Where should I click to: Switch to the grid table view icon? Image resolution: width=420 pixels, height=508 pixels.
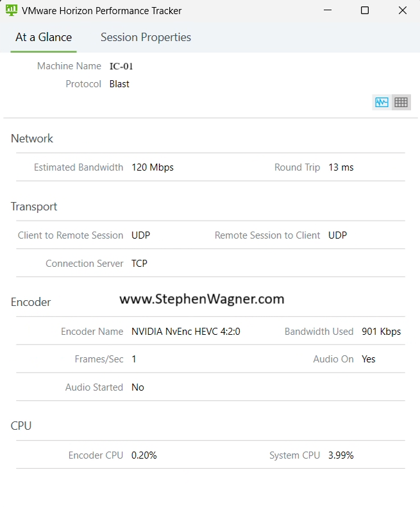tap(401, 103)
